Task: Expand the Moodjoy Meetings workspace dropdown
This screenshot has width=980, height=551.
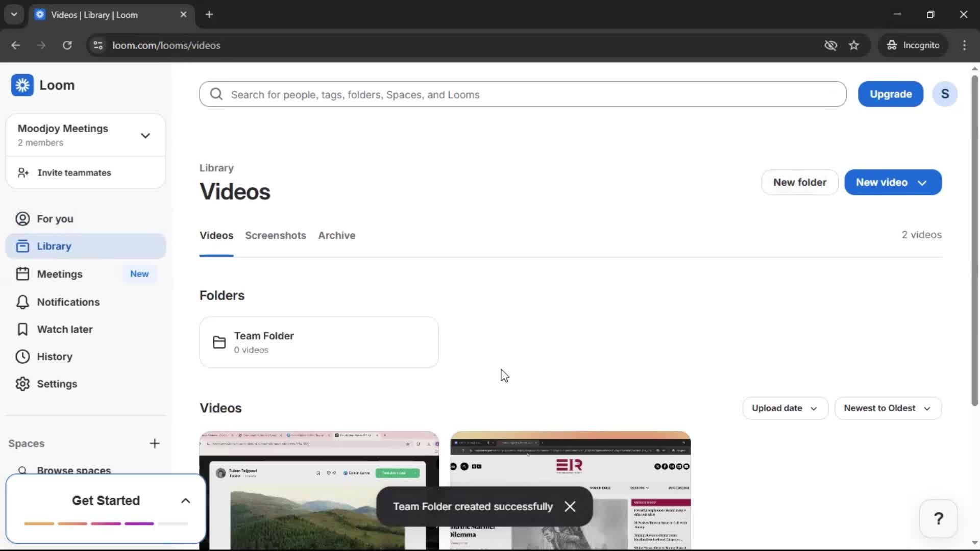Action: [145, 135]
